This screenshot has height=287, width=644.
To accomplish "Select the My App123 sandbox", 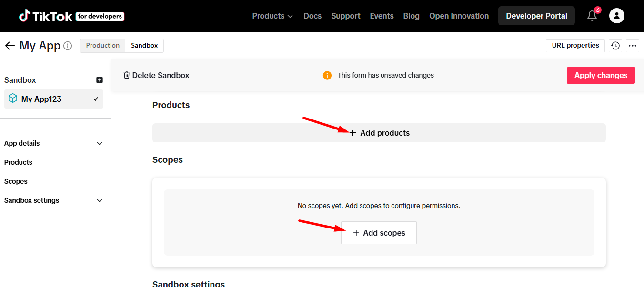I will coord(53,99).
